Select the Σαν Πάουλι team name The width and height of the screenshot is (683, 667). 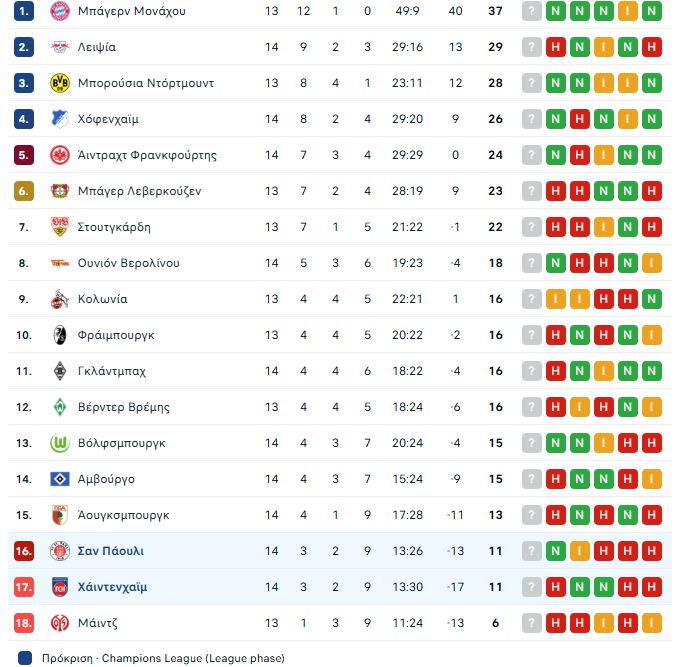pyautogui.click(x=110, y=551)
